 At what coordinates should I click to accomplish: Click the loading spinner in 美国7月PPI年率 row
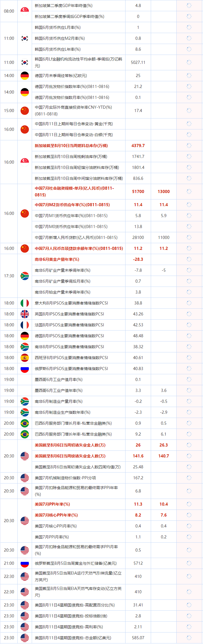(189, 504)
